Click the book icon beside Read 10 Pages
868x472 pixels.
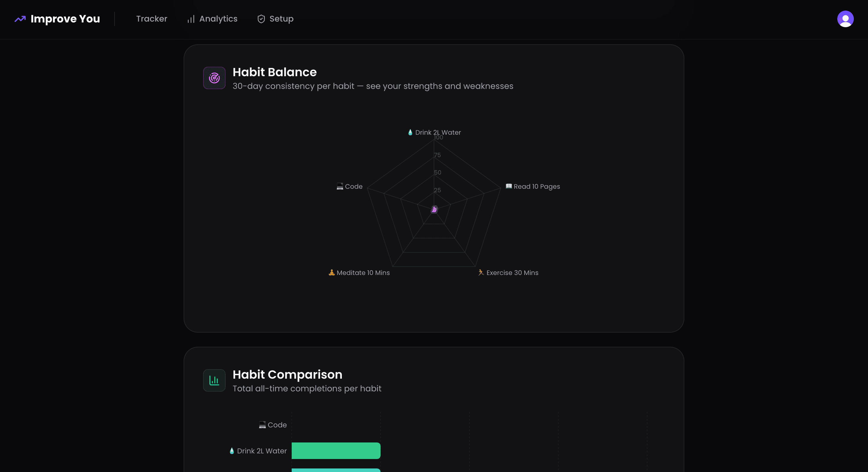tap(508, 186)
